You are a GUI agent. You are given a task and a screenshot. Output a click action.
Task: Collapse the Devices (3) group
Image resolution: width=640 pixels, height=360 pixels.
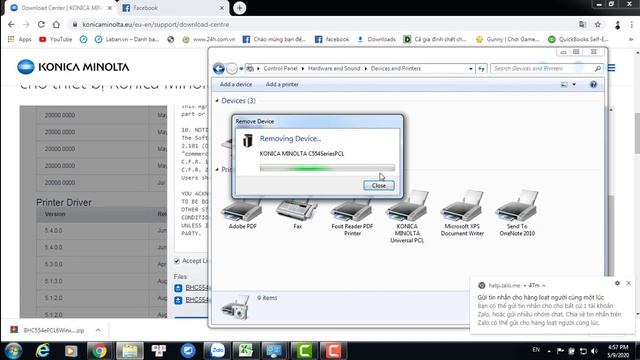tap(217, 100)
